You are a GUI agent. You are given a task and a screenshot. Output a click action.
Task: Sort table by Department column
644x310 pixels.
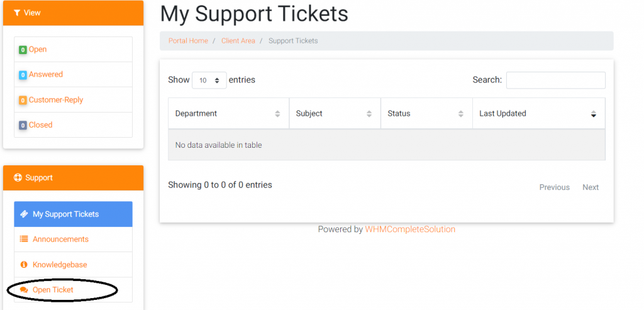[228, 114]
